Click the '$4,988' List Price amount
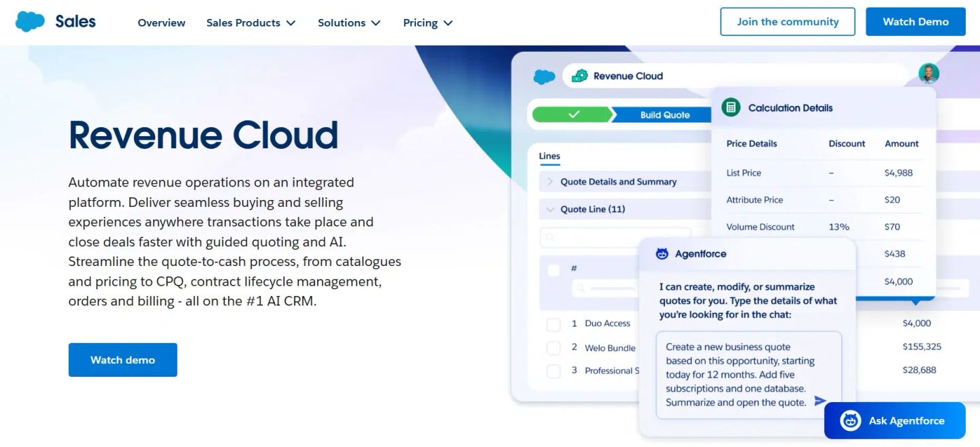This screenshot has height=447, width=980. [898, 173]
